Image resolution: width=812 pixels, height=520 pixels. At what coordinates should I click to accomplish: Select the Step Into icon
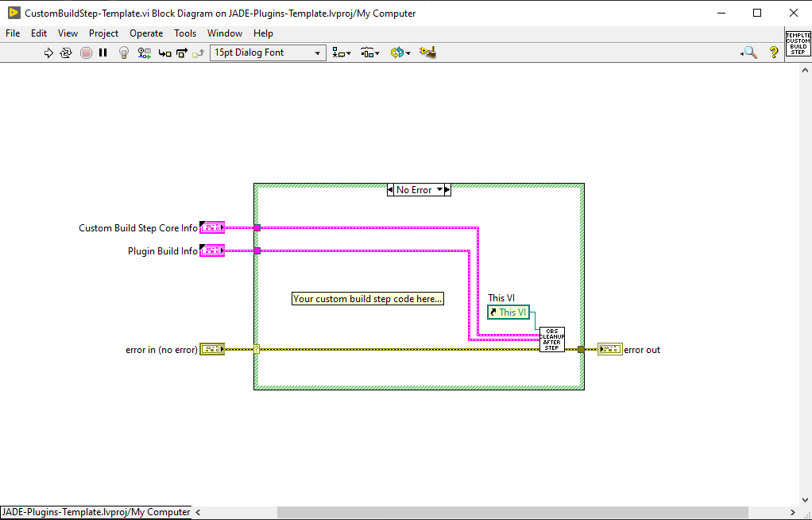coord(164,52)
